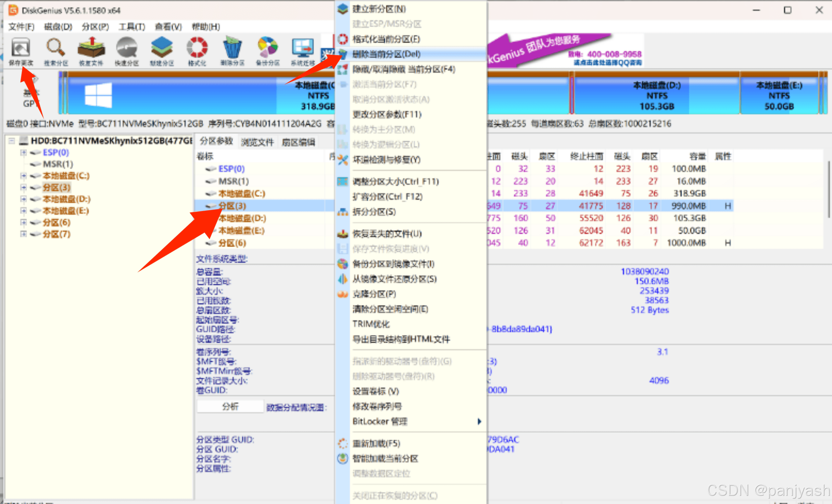832x504 pixels.
Task: Open the 工具(T) menu in the menu bar
Action: 131,27
